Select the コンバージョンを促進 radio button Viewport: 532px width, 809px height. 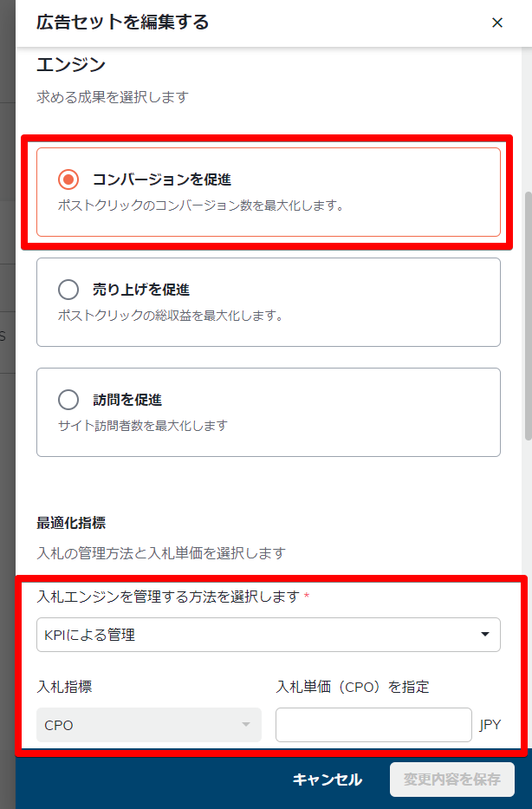tap(68, 179)
